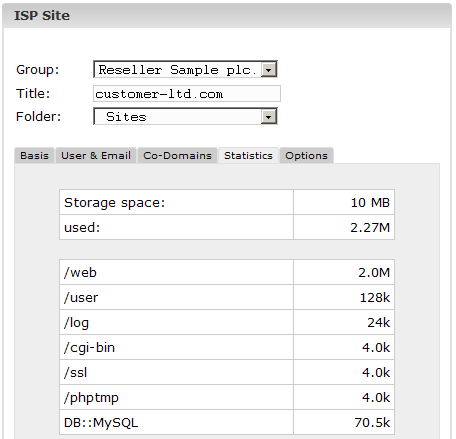Select the Storage space row
This screenshot has width=456, height=439.
pyautogui.click(x=227, y=202)
